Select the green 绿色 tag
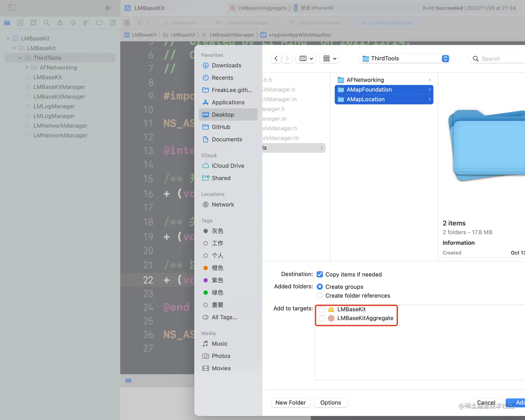Viewport: 525px width, 420px height. point(227,293)
